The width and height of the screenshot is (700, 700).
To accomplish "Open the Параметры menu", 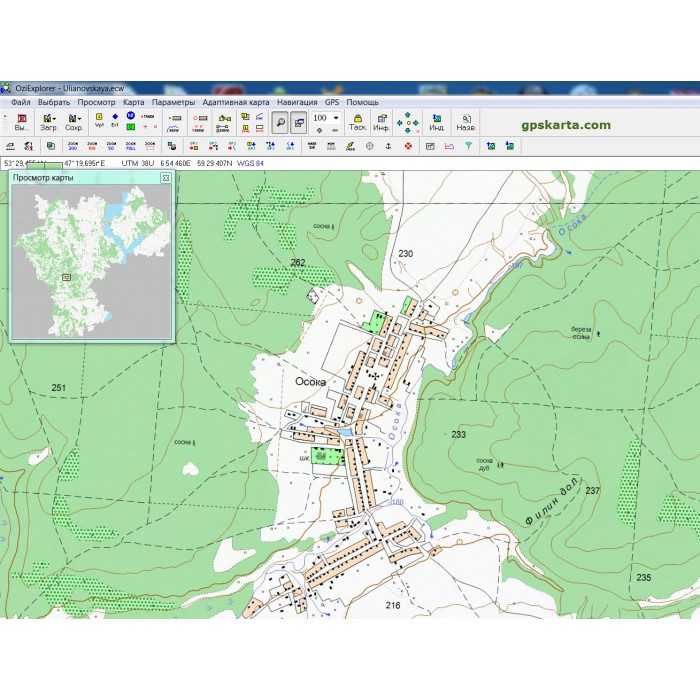I will 173,102.
